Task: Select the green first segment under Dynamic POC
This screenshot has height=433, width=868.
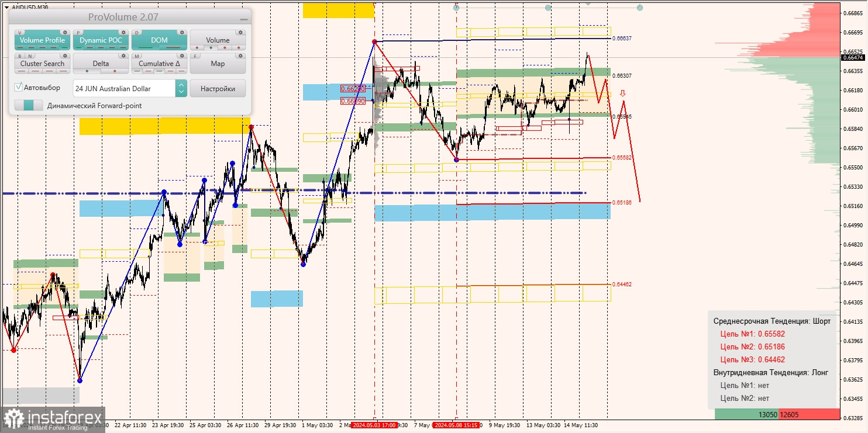Action: (x=79, y=47)
